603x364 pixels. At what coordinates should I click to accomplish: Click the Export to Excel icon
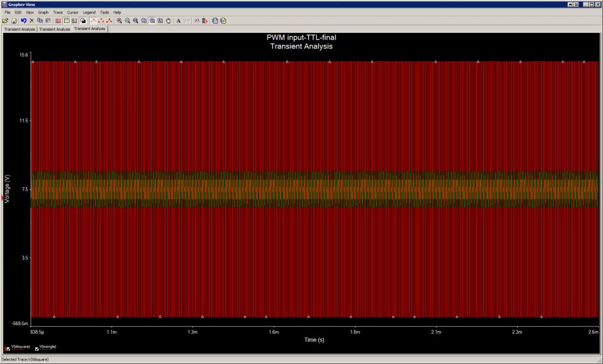tap(215, 21)
